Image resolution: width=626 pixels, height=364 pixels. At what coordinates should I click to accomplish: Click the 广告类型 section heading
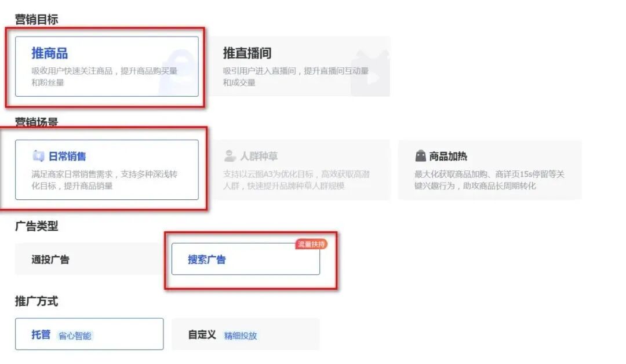(x=37, y=226)
